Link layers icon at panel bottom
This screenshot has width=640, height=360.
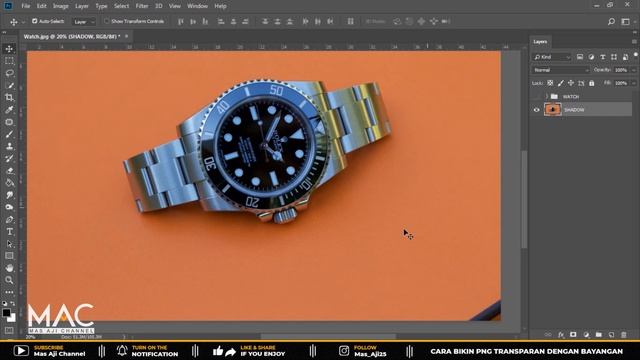[548, 335]
